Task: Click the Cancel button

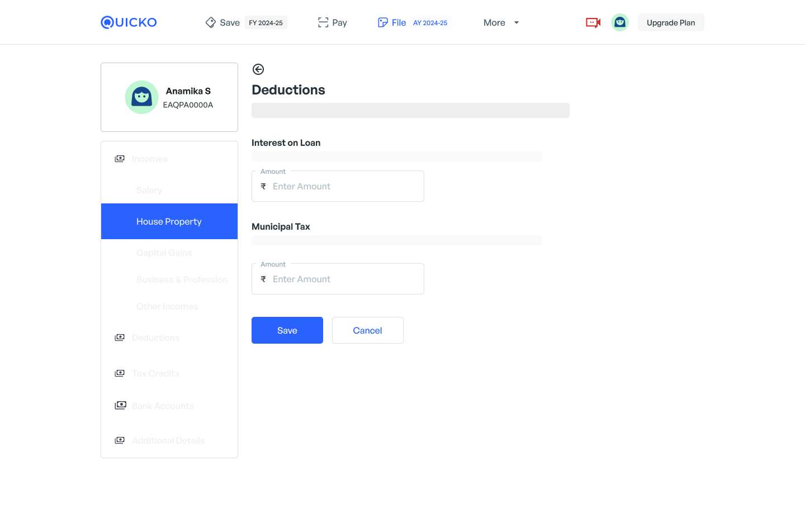Action: [x=367, y=330]
